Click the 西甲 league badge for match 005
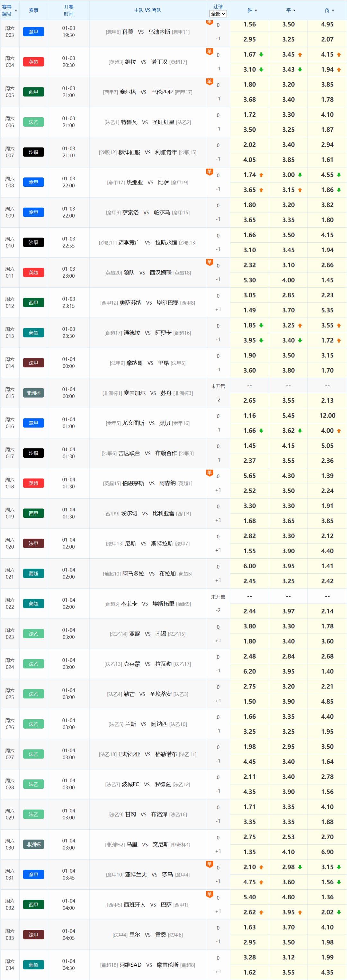 33,92
